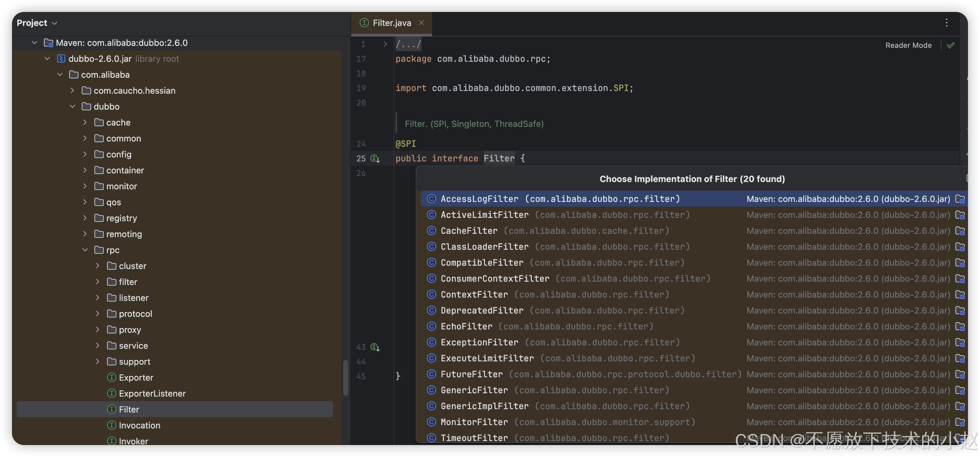Expand the common folder

tap(85, 138)
